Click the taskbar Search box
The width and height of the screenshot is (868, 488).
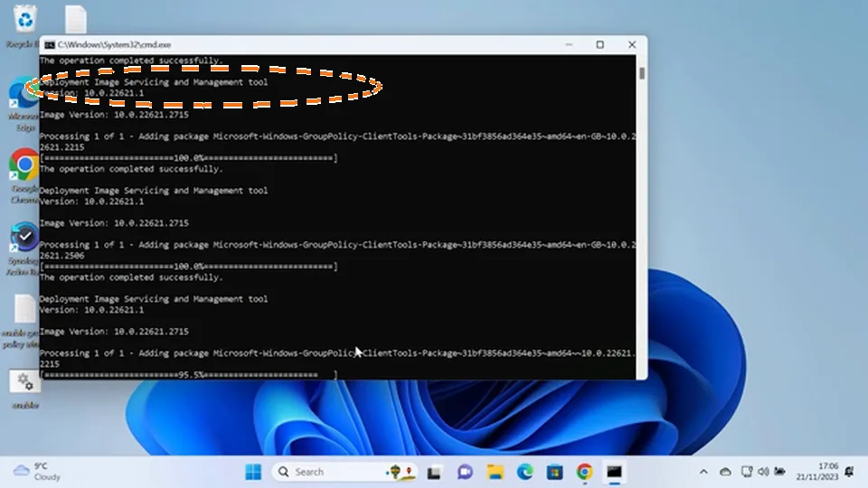click(x=345, y=472)
